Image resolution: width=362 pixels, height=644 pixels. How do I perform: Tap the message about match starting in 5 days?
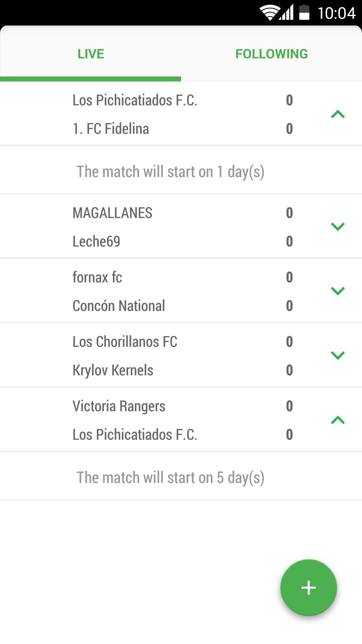[170, 477]
